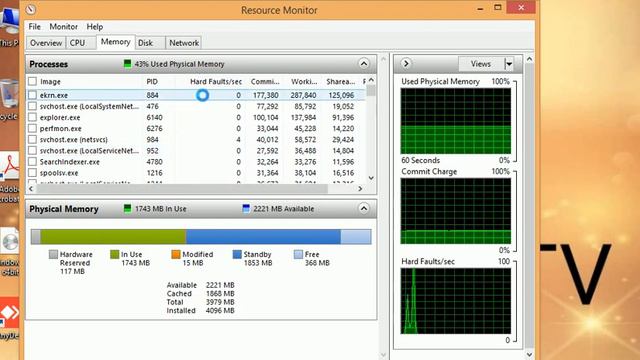This screenshot has height=360, width=640.
Task: Click the Standby legend swatch
Action: click(237, 254)
